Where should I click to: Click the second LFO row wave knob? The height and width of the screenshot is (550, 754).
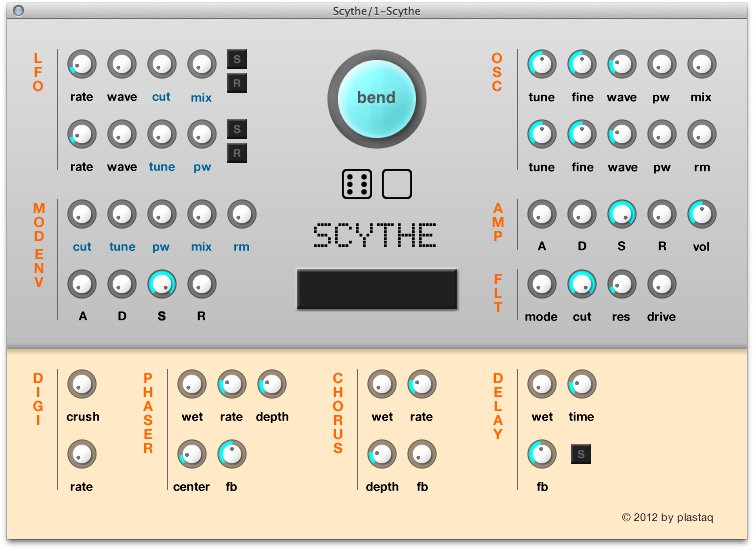coord(122,134)
